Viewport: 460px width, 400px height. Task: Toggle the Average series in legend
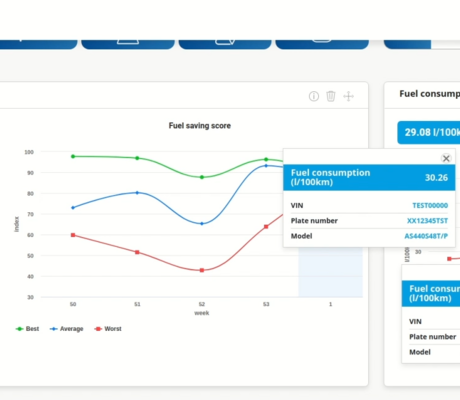[x=66, y=329]
